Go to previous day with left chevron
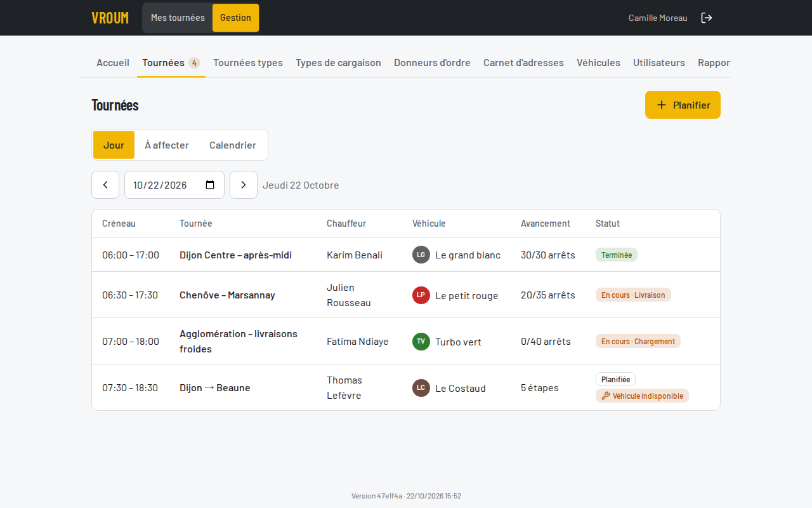Screen dimensions: 812x508 (x=105, y=185)
